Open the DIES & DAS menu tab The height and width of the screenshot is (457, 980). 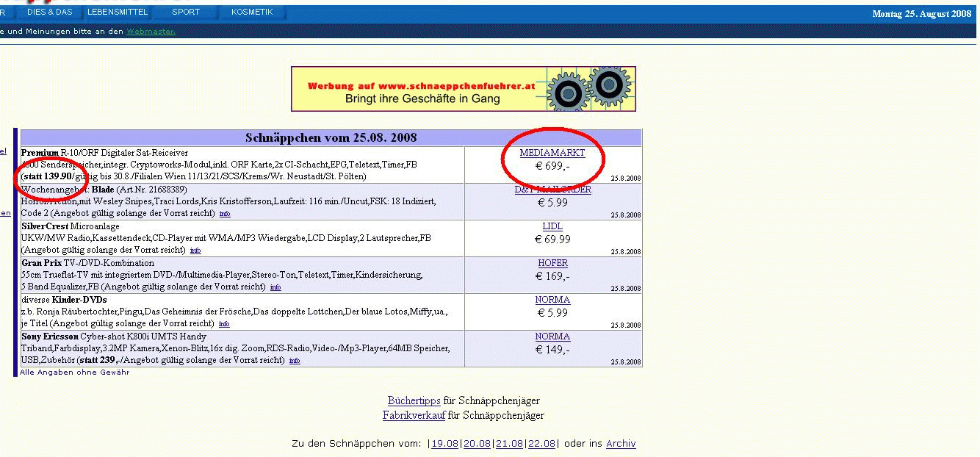click(49, 12)
